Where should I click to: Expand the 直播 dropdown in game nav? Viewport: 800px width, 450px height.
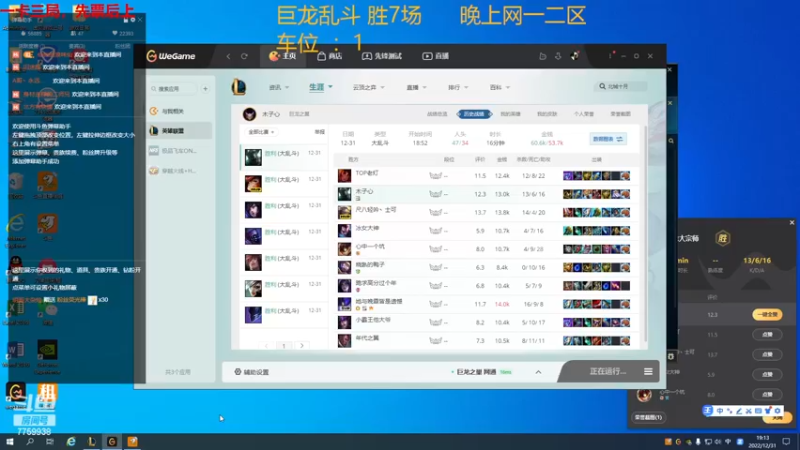point(416,87)
